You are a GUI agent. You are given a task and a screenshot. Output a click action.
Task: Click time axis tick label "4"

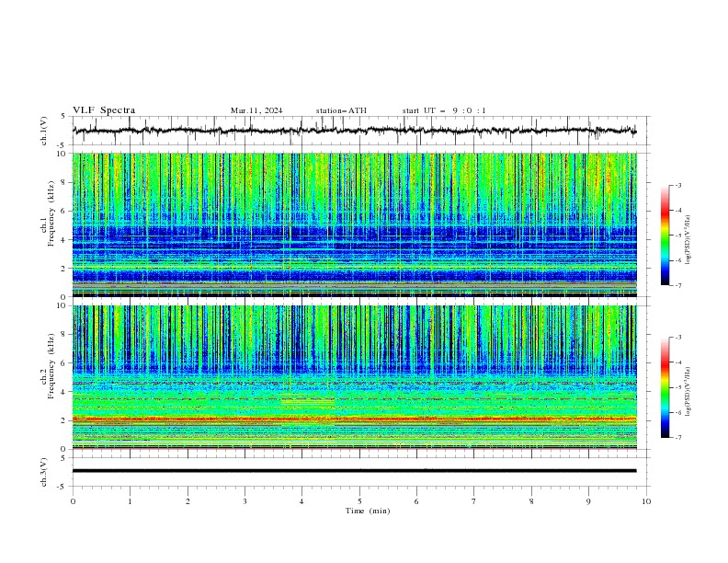pos(301,501)
